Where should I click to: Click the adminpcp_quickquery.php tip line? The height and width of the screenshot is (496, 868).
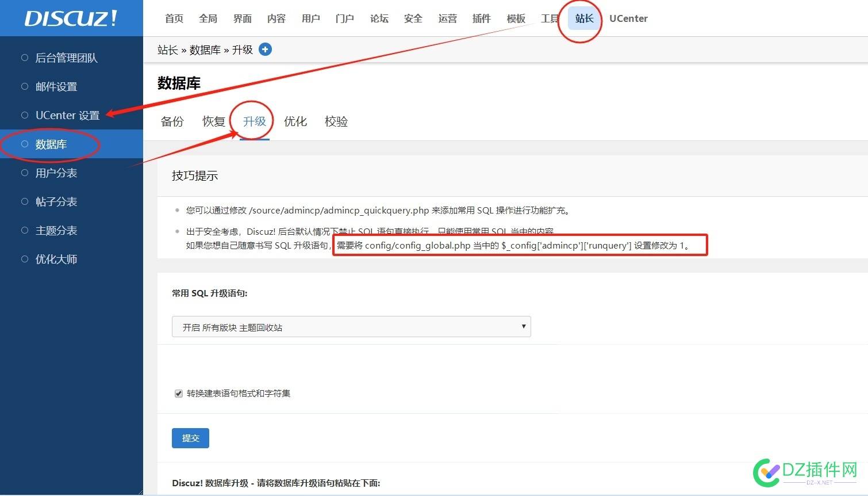pyautogui.click(x=379, y=211)
